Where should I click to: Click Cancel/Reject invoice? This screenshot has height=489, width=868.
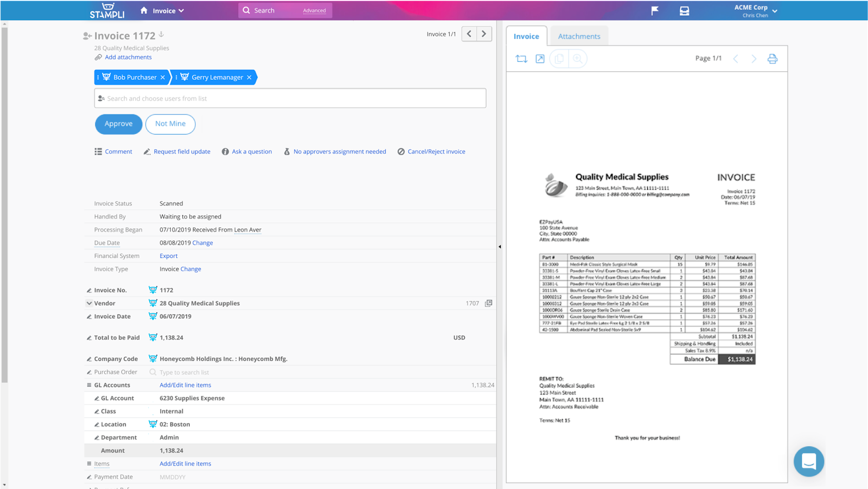436,152
